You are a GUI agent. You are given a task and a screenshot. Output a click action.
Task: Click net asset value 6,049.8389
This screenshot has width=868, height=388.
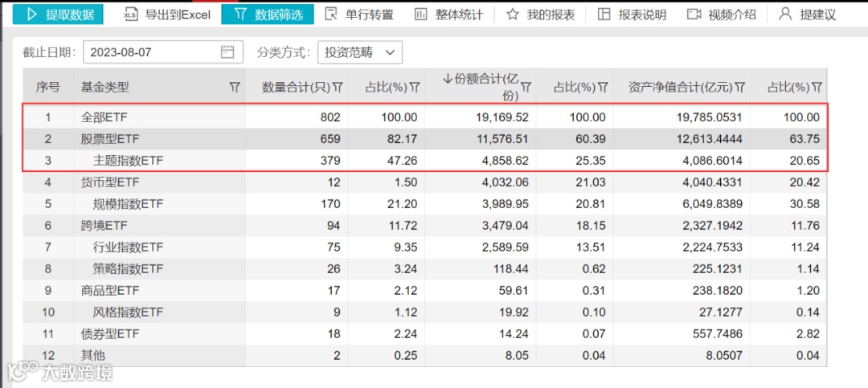coord(711,204)
